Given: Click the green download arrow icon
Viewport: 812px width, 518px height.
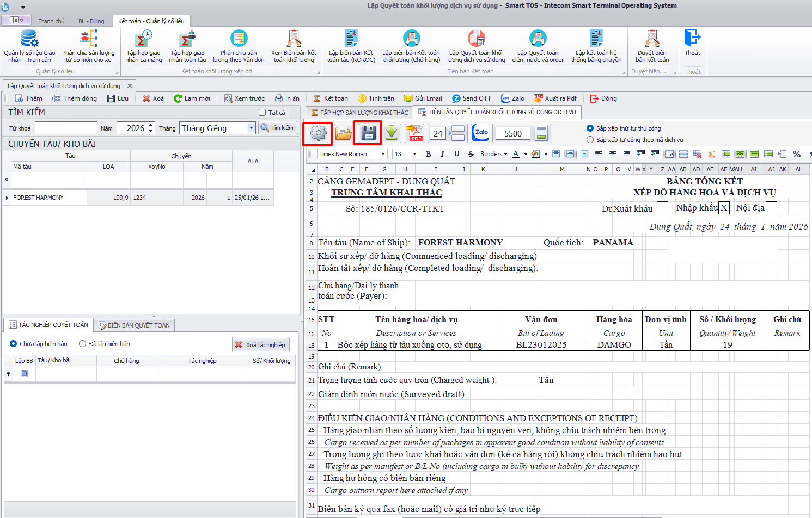Looking at the screenshot, I should (391, 133).
